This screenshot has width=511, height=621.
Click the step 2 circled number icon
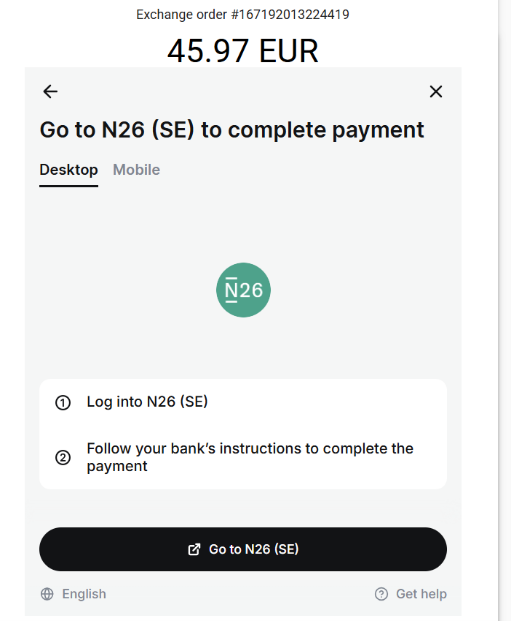click(63, 457)
